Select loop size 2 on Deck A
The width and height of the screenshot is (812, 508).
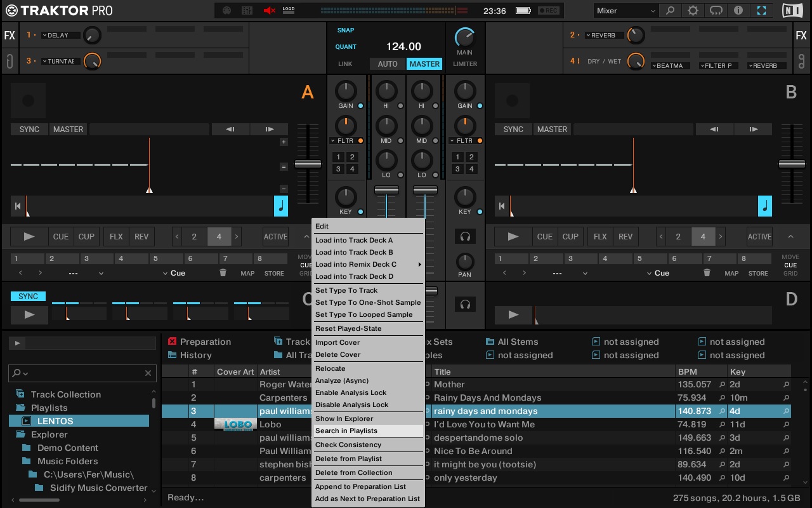click(194, 237)
